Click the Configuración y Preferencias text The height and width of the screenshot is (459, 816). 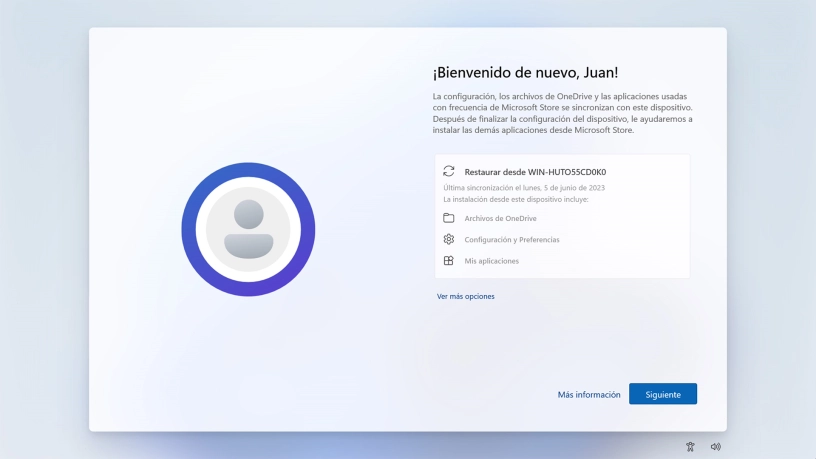pos(512,239)
